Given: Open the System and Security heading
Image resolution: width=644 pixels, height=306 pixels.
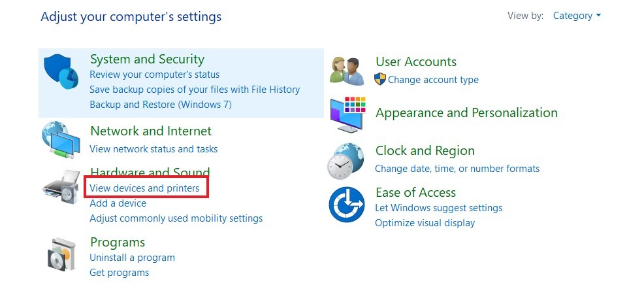Looking at the screenshot, I should tap(147, 59).
